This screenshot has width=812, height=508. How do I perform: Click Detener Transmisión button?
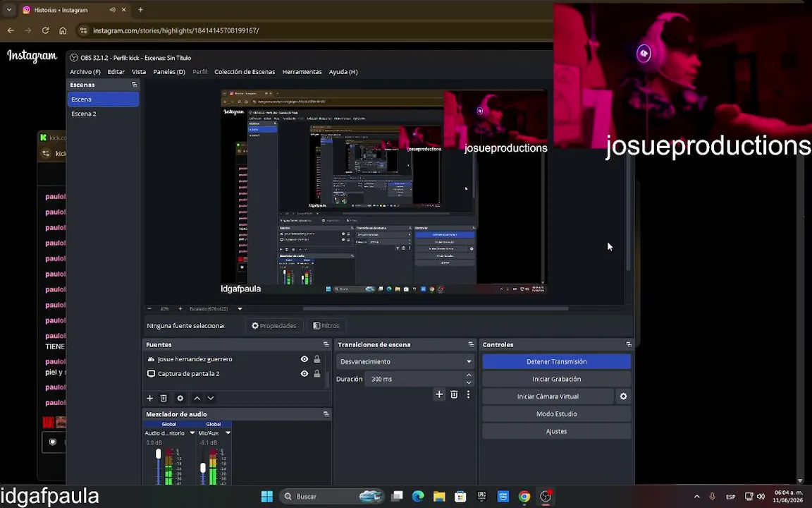(x=557, y=361)
